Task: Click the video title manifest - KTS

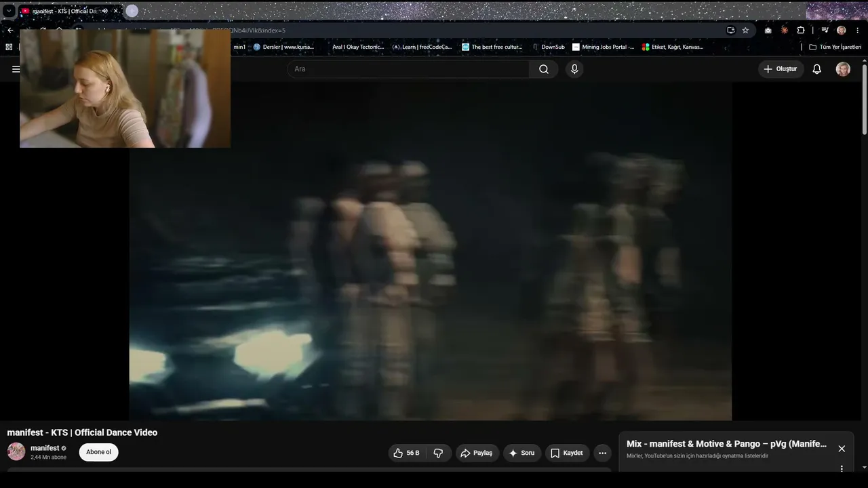Action: click(82, 432)
